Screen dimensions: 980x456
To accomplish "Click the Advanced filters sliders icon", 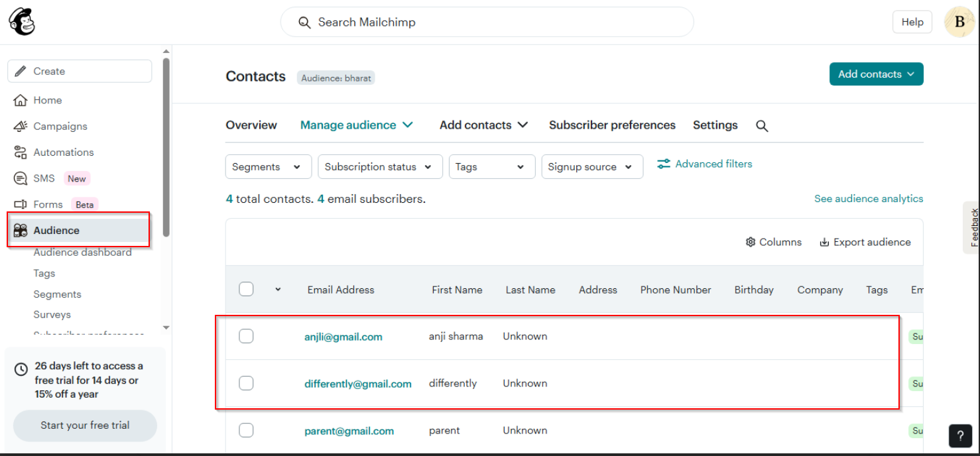I will coord(664,164).
